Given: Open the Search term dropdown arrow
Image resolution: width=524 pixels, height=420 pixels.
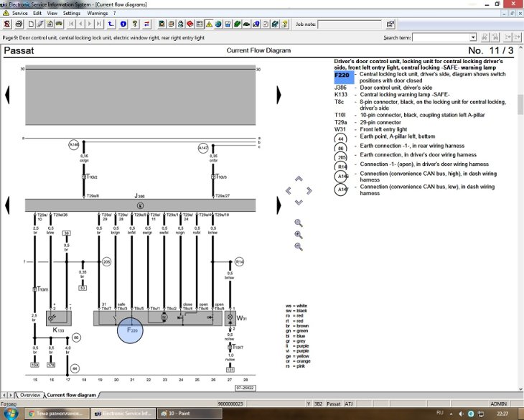Looking at the screenshot, I should pyautogui.click(x=473, y=37).
